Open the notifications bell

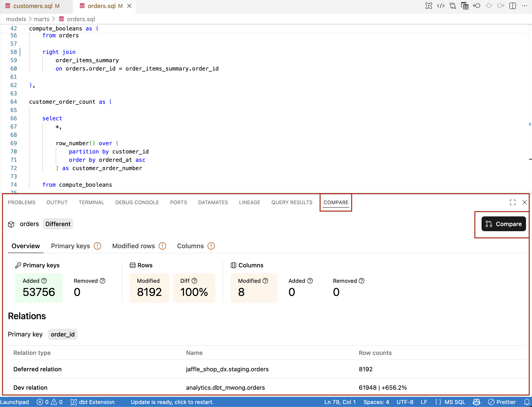click(x=527, y=402)
